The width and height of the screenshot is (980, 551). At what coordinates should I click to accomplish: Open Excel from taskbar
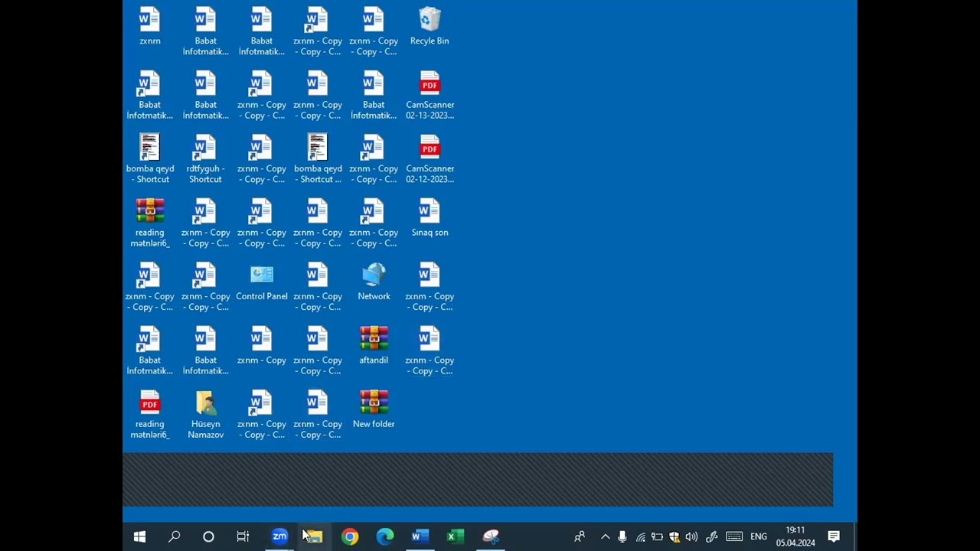click(455, 536)
